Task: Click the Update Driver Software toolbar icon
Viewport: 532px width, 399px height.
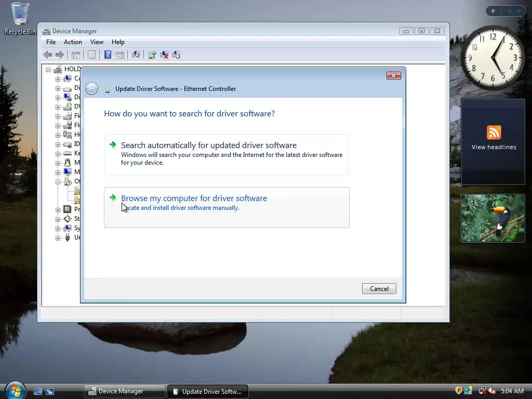Action: (x=152, y=55)
